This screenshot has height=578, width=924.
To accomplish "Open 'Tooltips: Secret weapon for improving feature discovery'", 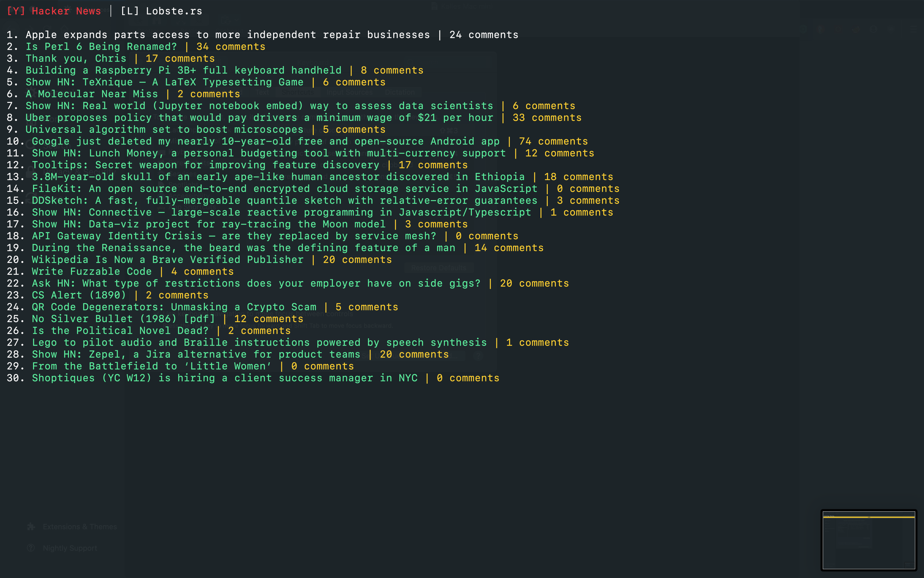I will [206, 165].
